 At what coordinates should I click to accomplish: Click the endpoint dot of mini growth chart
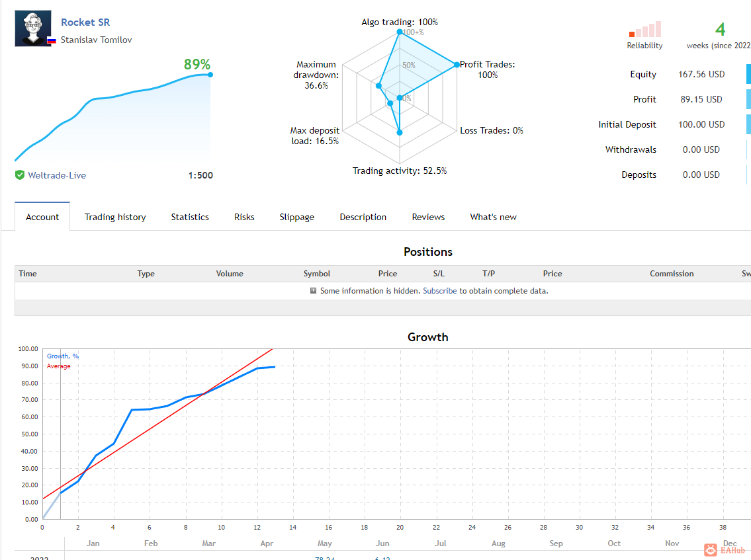pyautogui.click(x=210, y=75)
